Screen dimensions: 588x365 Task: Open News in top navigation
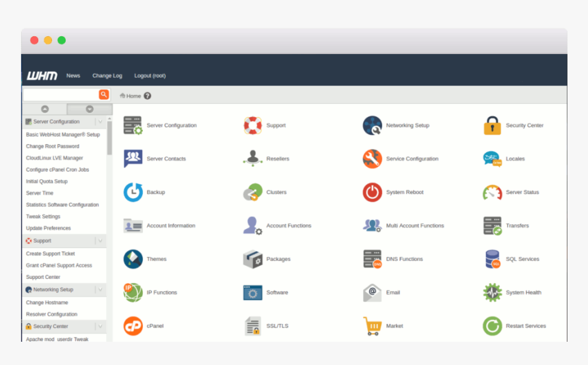[x=73, y=76]
